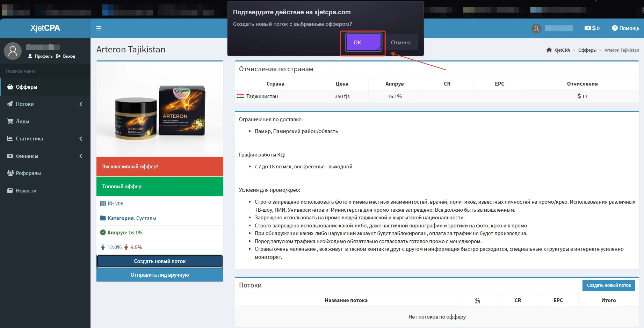Click the Топовый оффер green banner
The height and width of the screenshot is (328, 644).
160,187
